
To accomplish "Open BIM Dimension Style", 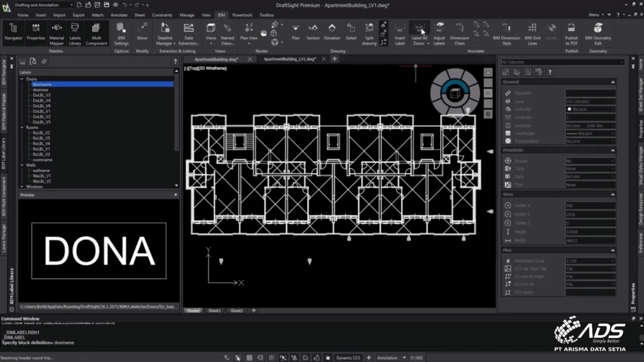I will tap(506, 34).
